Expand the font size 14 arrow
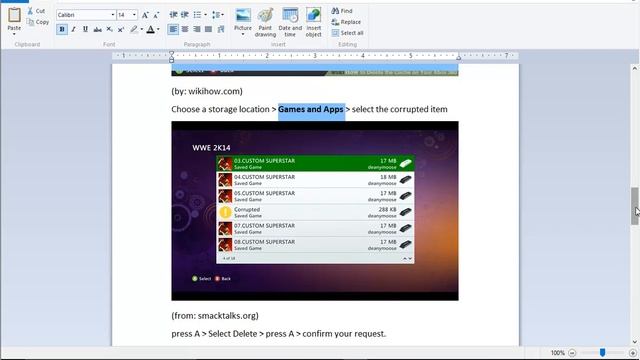640x360 pixels. pyautogui.click(x=134, y=15)
